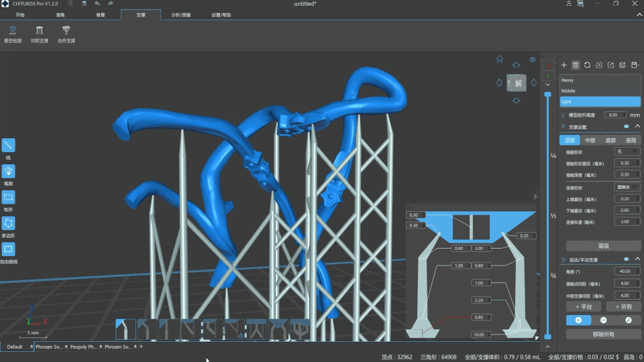
Task: Click the home view icon
Action: [499, 59]
